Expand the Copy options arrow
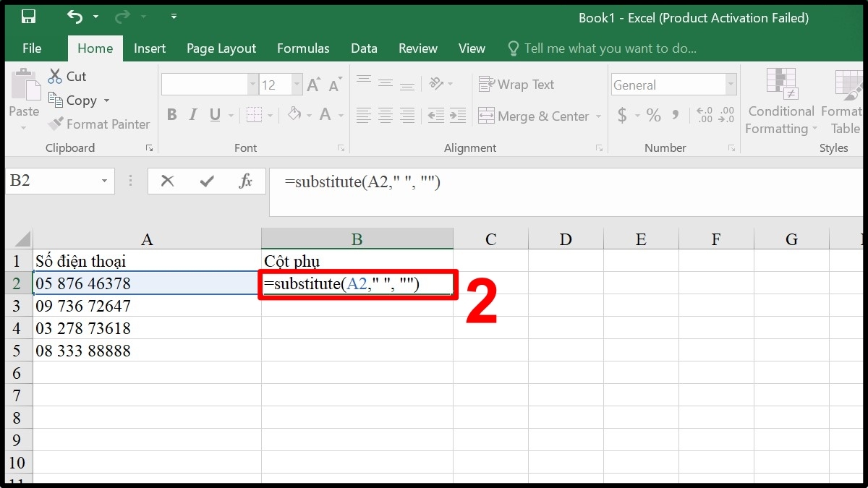Viewport: 868px width, 488px height. coord(106,100)
